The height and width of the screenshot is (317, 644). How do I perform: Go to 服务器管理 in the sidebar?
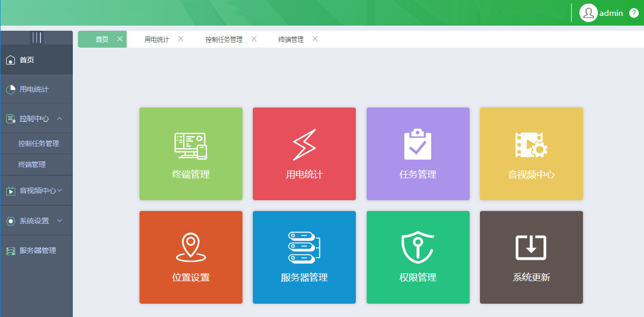coord(37,250)
